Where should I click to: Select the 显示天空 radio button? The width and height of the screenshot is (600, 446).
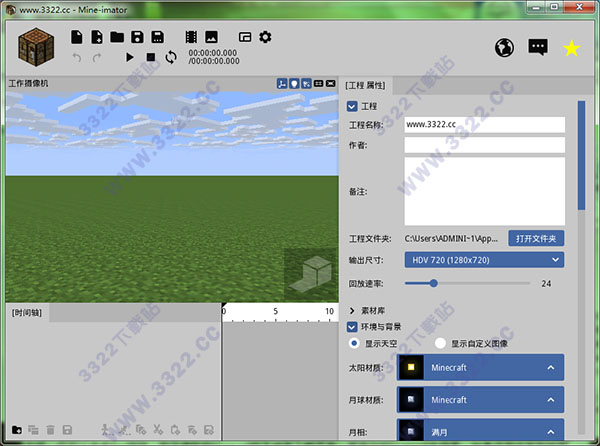tap(354, 343)
